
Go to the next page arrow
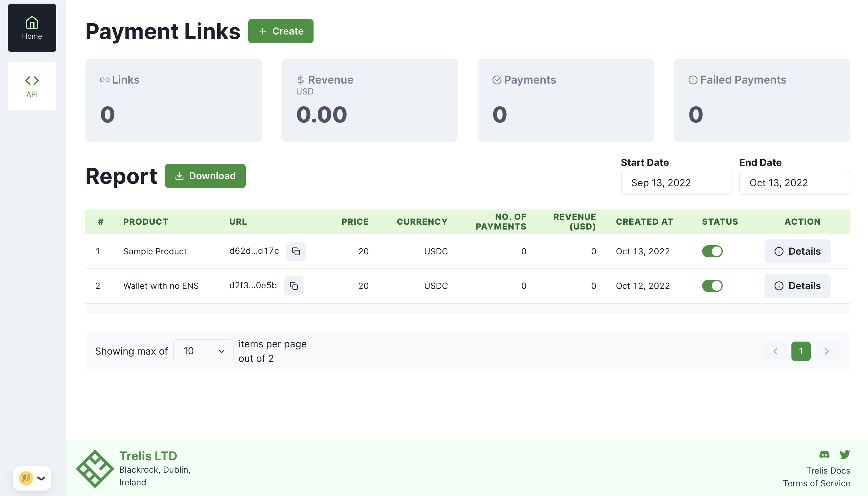pyautogui.click(x=827, y=351)
